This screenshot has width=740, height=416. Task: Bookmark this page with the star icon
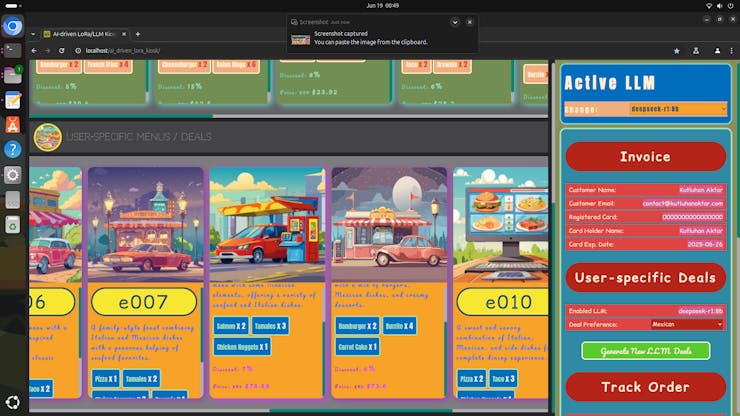(x=676, y=51)
